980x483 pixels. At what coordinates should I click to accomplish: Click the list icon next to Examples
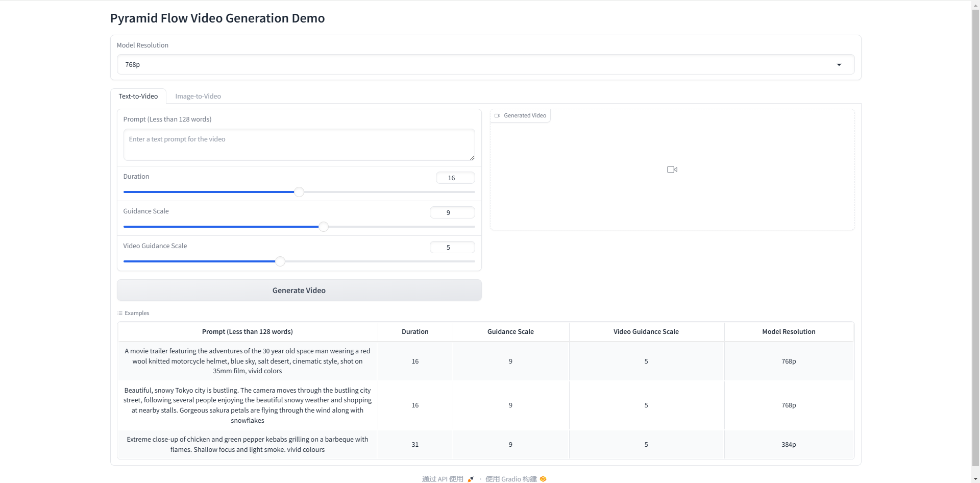120,313
